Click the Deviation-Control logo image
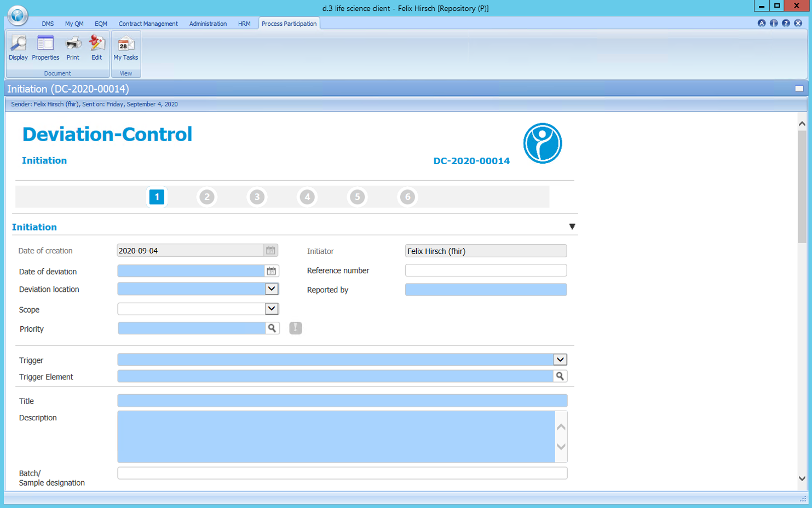The height and width of the screenshot is (508, 812). click(x=542, y=143)
